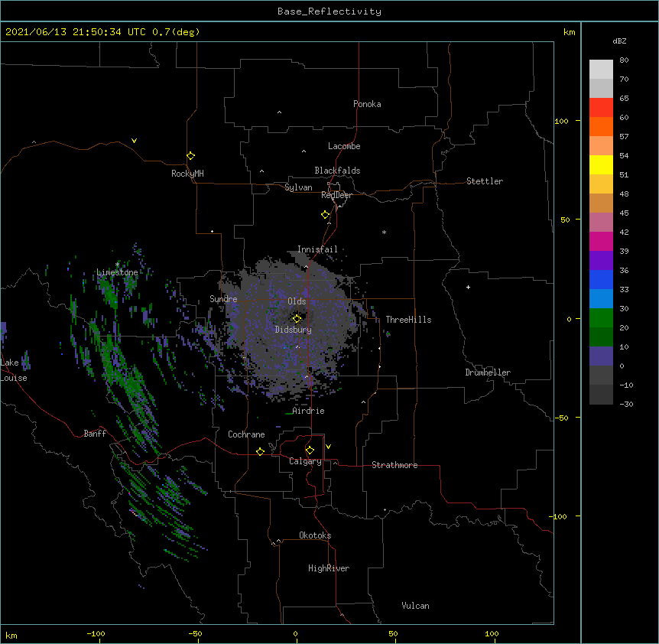Click the yellow radar site marker near Olds

click(297, 319)
